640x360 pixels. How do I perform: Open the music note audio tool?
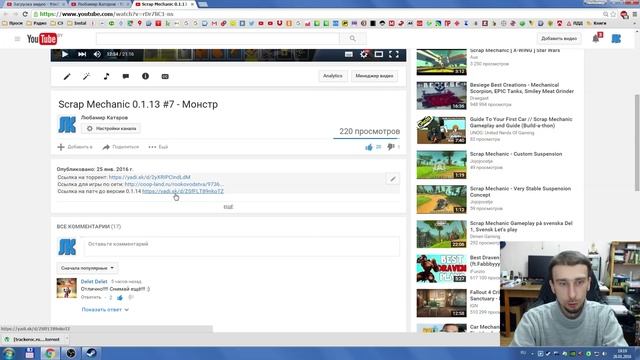(106, 76)
